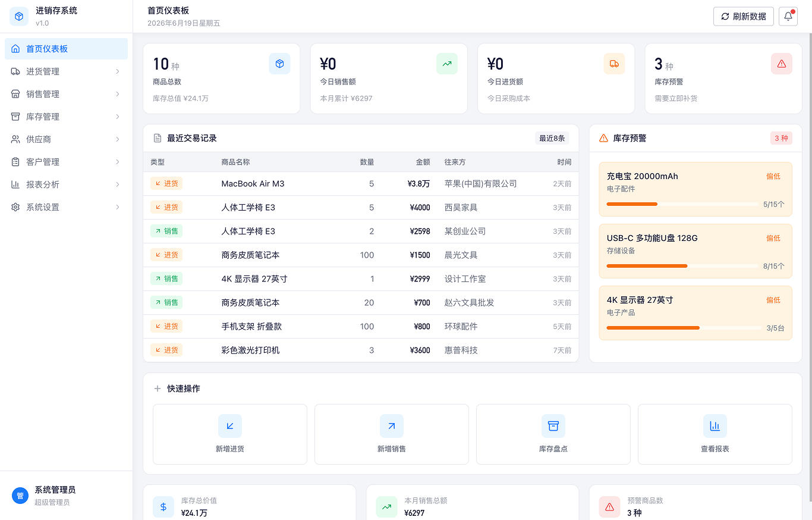Click the plus icon beside 快速操作
The height and width of the screenshot is (520, 812).
click(158, 389)
